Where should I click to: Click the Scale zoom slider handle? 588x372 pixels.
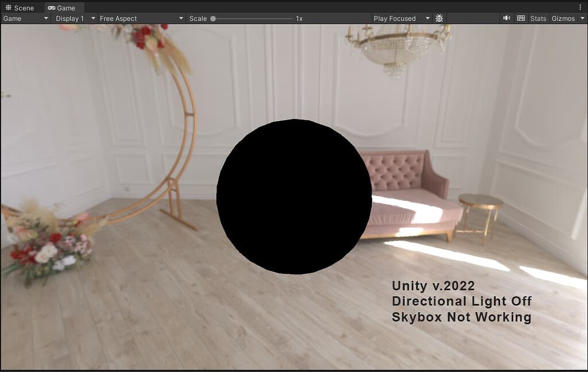point(213,18)
